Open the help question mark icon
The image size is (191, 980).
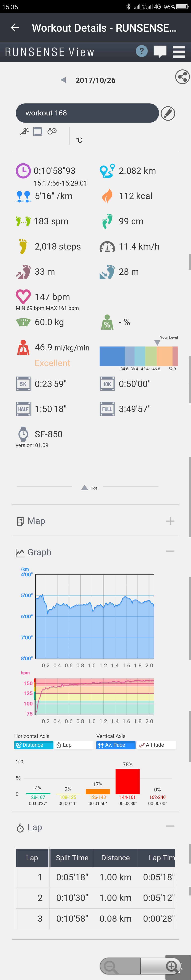141,51
